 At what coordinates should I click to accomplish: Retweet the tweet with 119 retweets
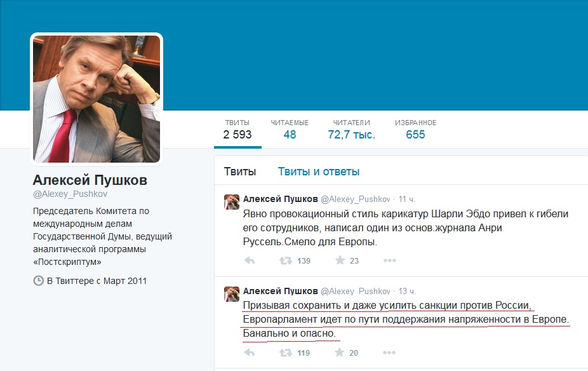point(286,353)
